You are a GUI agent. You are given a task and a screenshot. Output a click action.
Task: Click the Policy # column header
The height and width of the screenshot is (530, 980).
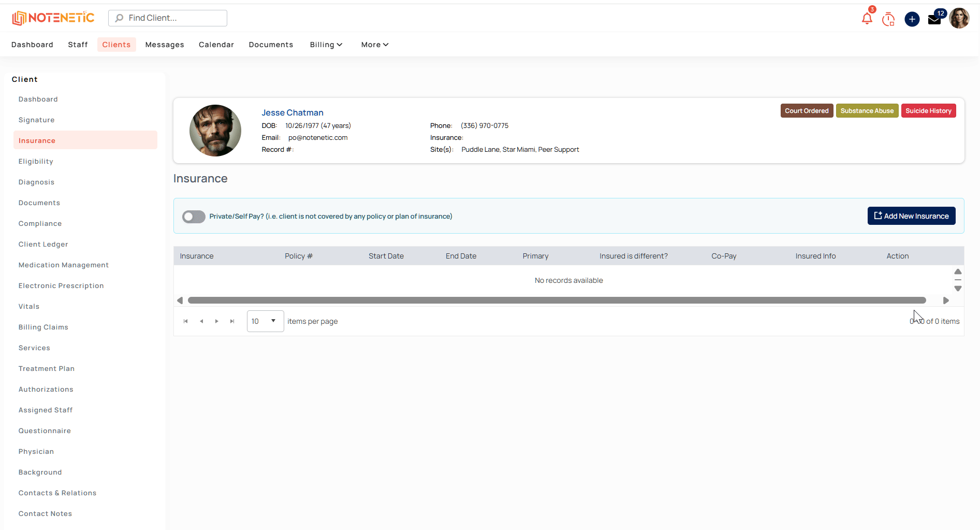[x=299, y=256]
